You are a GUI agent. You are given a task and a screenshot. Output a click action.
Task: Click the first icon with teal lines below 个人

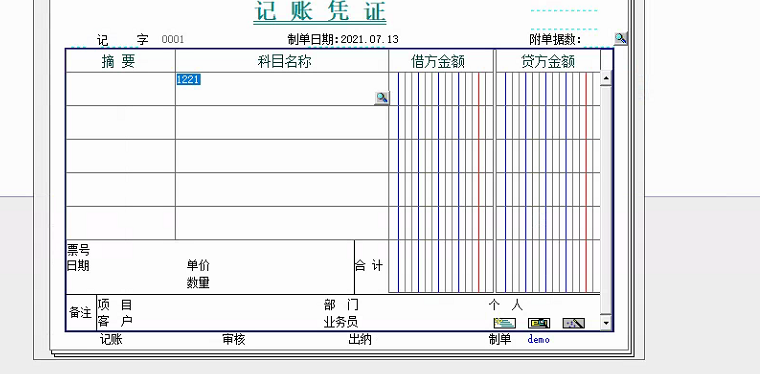pyautogui.click(x=505, y=323)
